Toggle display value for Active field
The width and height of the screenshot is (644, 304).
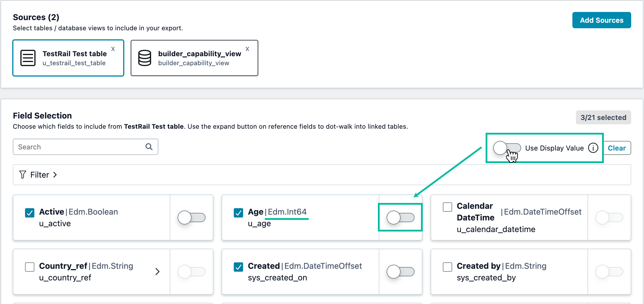192,218
